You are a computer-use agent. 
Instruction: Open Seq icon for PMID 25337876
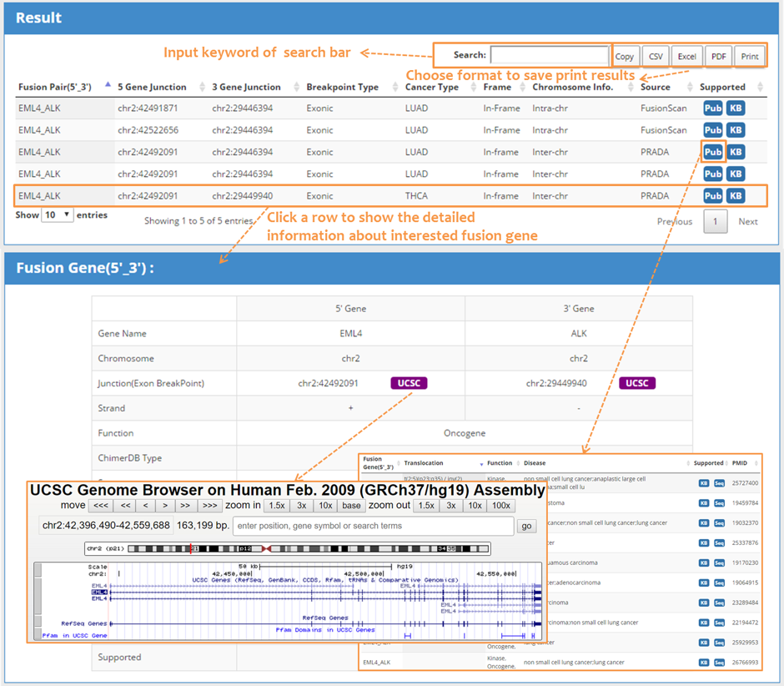click(719, 543)
